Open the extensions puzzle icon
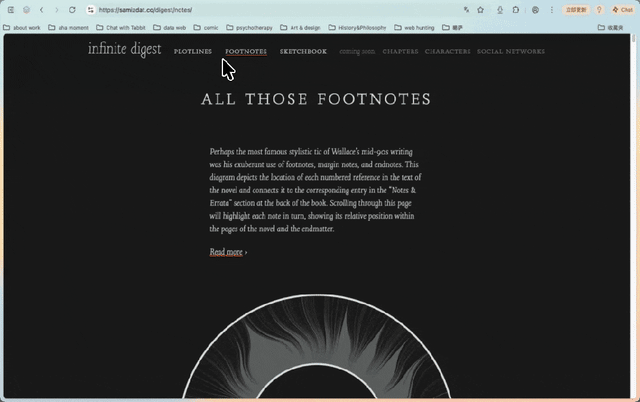The width and height of the screenshot is (640, 402). (516, 10)
